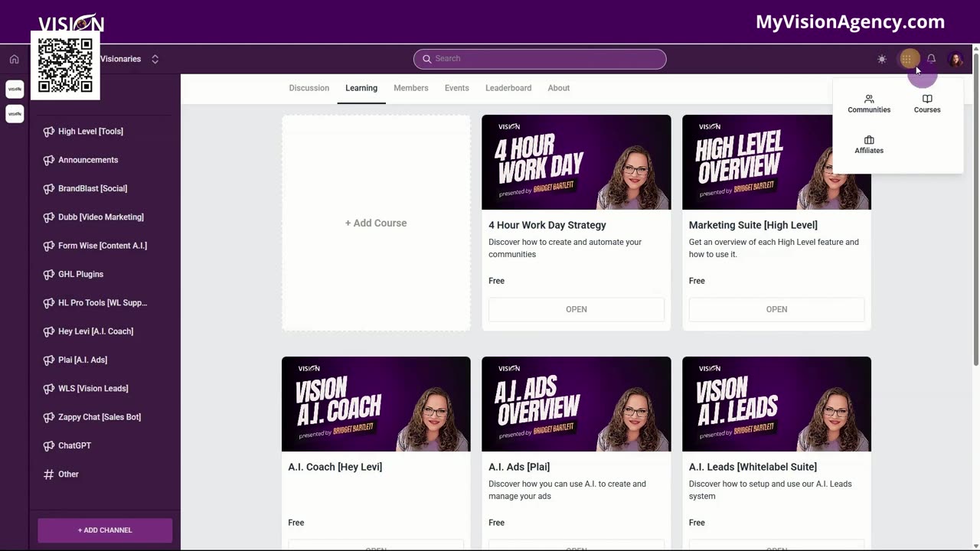This screenshot has height=551, width=980.
Task: Open the notifications bell
Action: click(931, 59)
